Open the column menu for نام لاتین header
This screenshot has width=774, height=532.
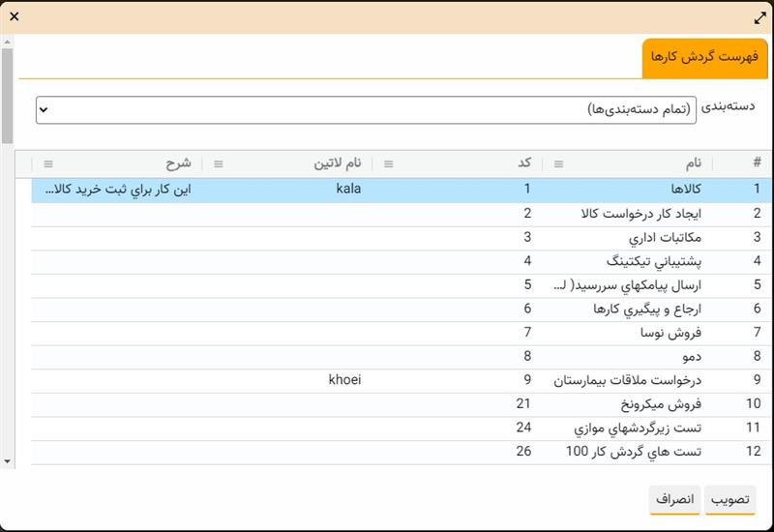click(219, 163)
